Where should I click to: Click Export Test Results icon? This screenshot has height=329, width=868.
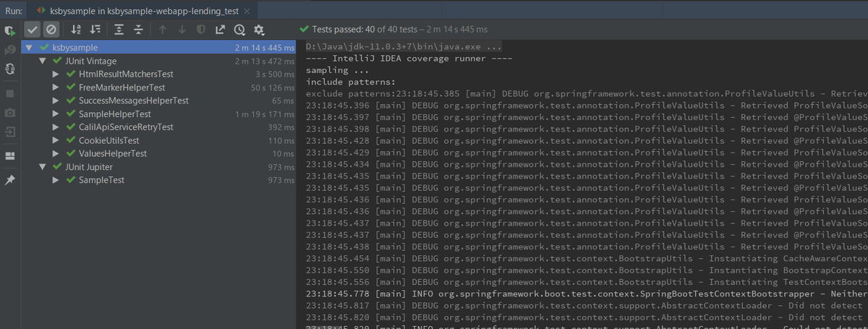[x=220, y=30]
